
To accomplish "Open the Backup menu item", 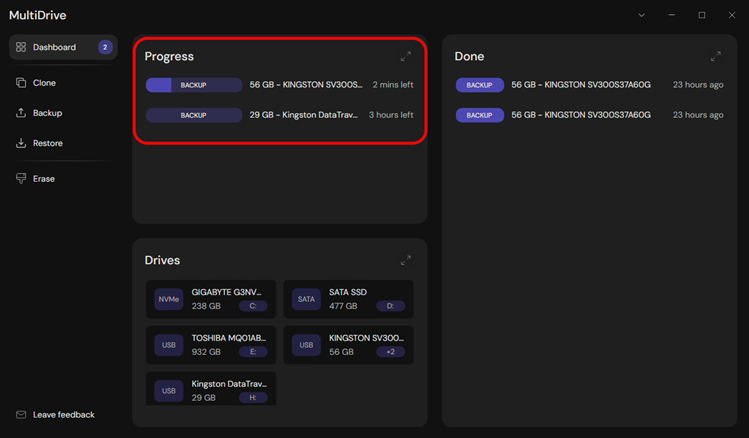I will (x=47, y=113).
